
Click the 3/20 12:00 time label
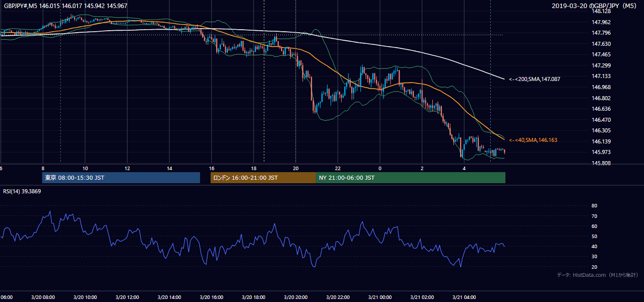coord(127,297)
